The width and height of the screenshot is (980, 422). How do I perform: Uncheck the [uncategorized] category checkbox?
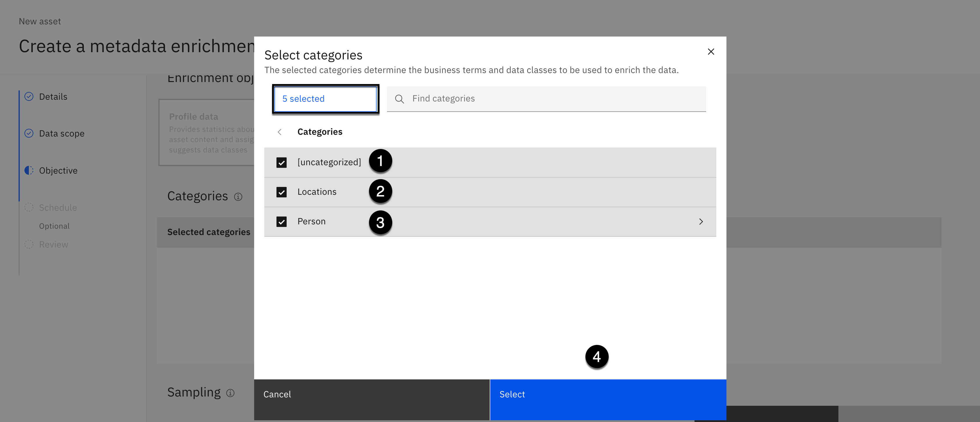pyautogui.click(x=281, y=162)
